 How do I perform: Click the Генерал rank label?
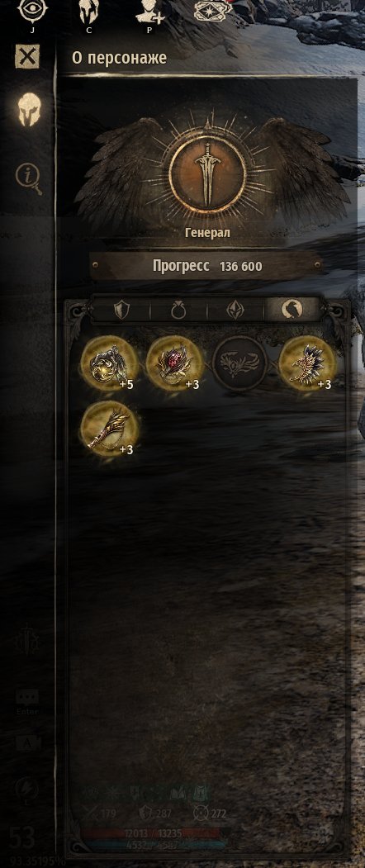point(207,233)
